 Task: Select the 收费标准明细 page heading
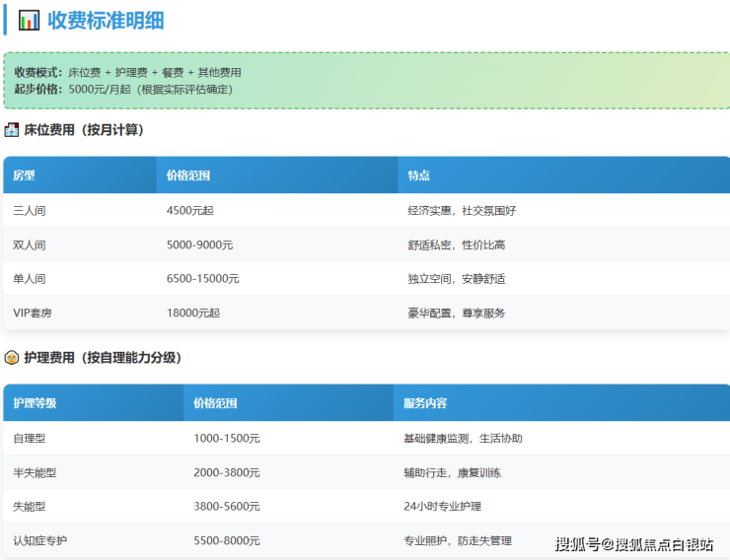(x=106, y=21)
